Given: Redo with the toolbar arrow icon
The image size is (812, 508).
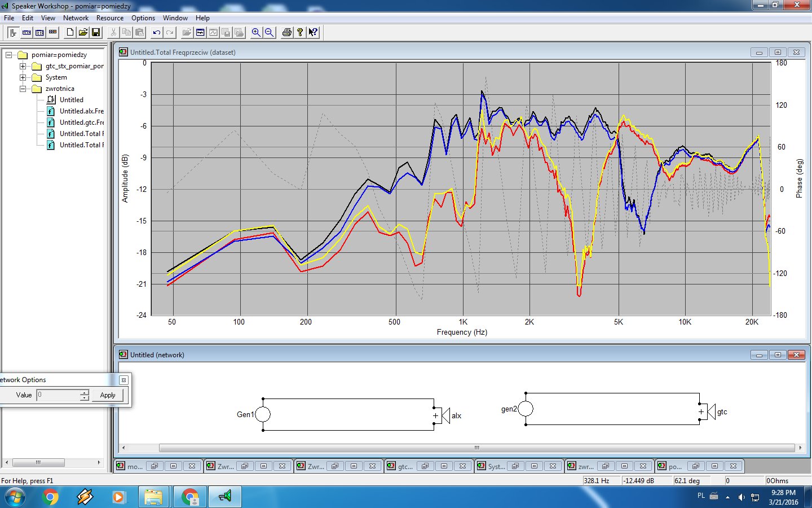Looking at the screenshot, I should click(170, 32).
